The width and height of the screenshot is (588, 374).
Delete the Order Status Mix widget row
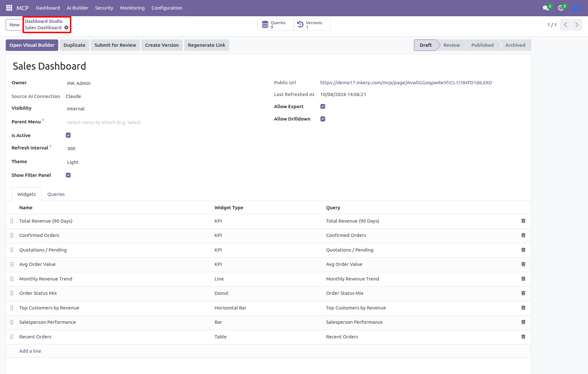[523, 293]
